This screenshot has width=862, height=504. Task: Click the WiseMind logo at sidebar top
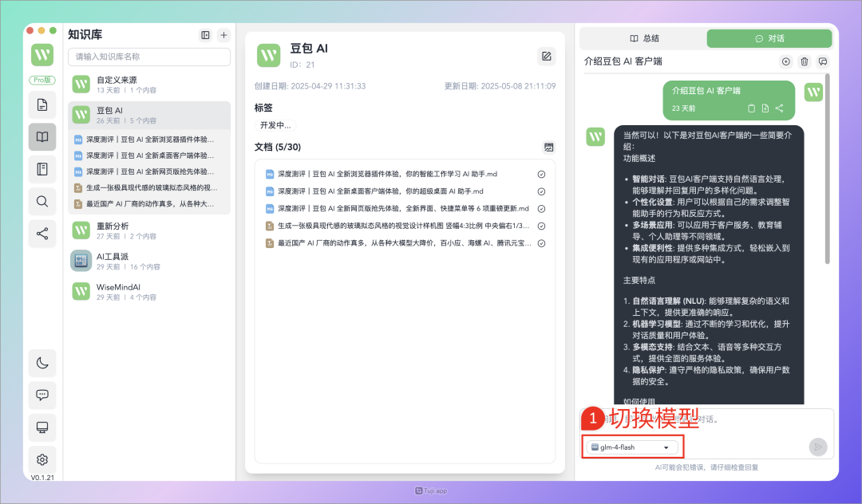[42, 55]
